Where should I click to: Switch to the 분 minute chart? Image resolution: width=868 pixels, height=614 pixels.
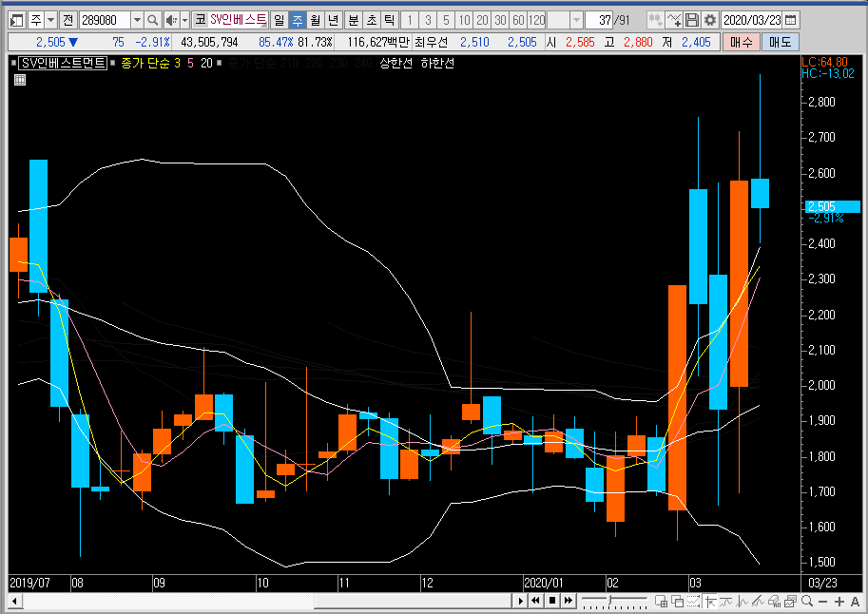tap(353, 21)
